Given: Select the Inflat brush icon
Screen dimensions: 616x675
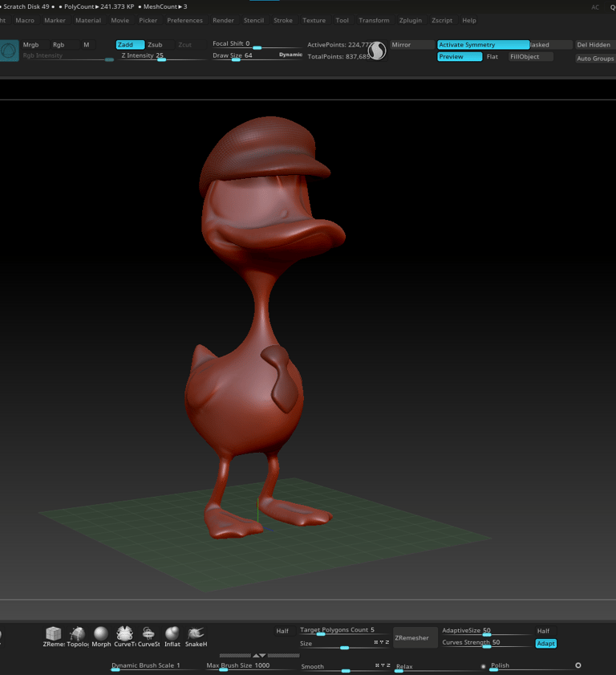Looking at the screenshot, I should click(x=172, y=636).
